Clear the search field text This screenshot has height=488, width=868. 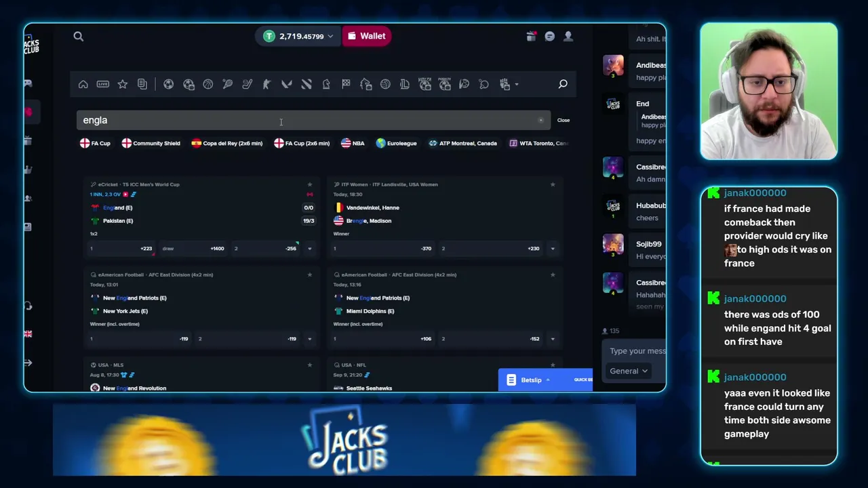[540, 121]
